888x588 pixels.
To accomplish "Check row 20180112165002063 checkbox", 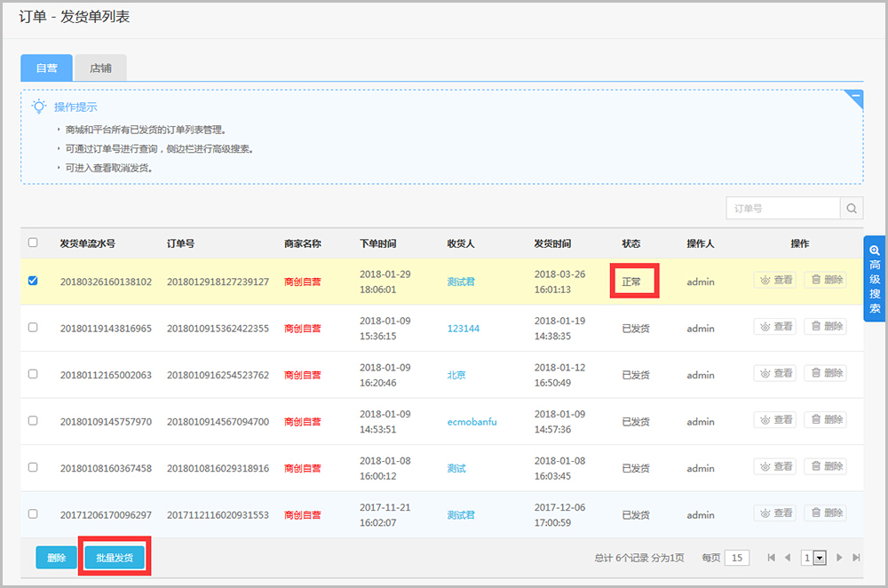I will (x=33, y=374).
